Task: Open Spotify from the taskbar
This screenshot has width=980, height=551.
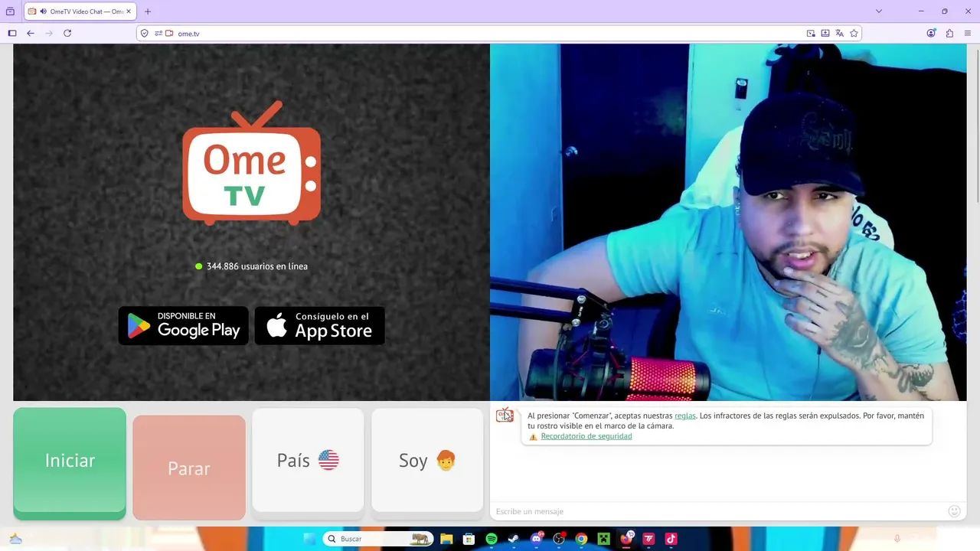Action: (x=492, y=539)
